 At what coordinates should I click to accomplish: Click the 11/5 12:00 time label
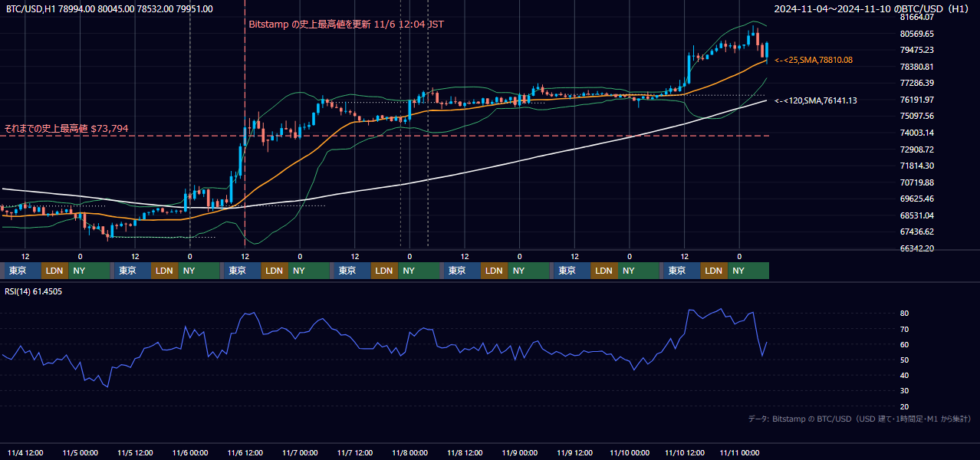tap(135, 452)
